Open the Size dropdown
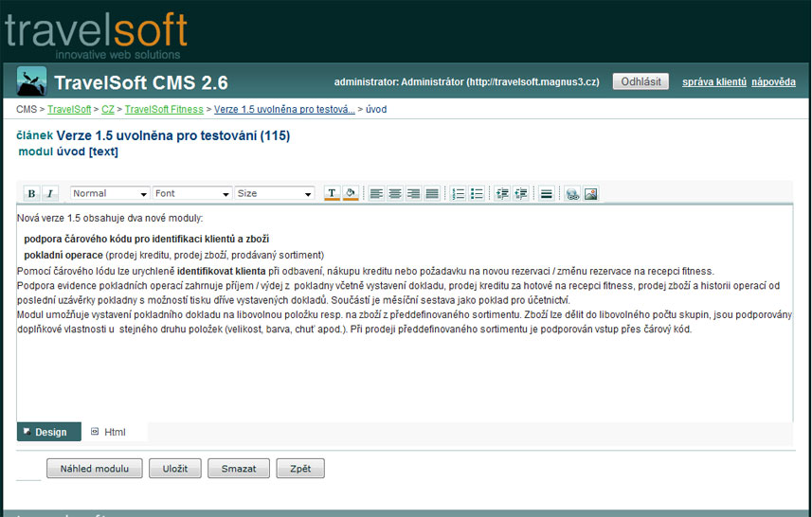 coord(275,193)
